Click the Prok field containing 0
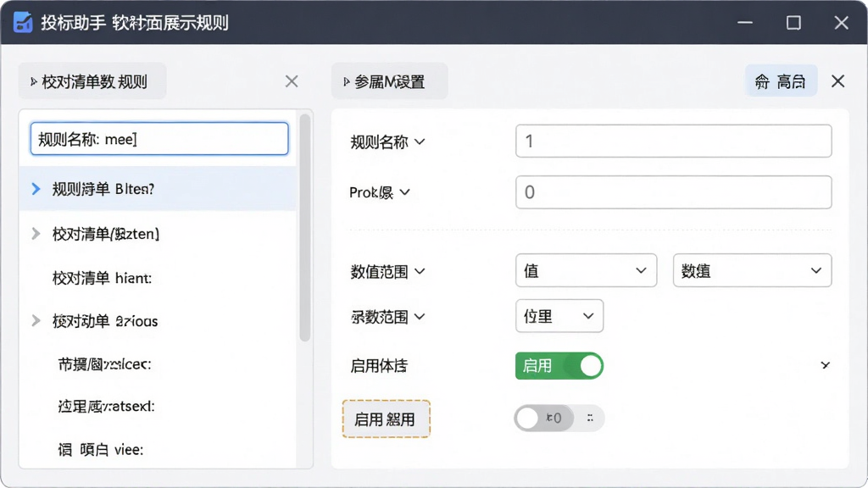This screenshot has width=868, height=488. coord(673,192)
